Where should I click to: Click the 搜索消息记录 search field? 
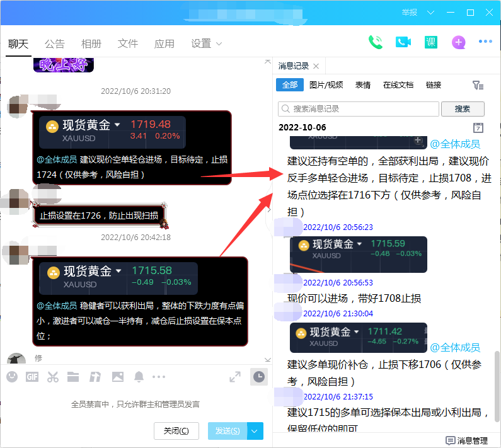click(x=358, y=108)
